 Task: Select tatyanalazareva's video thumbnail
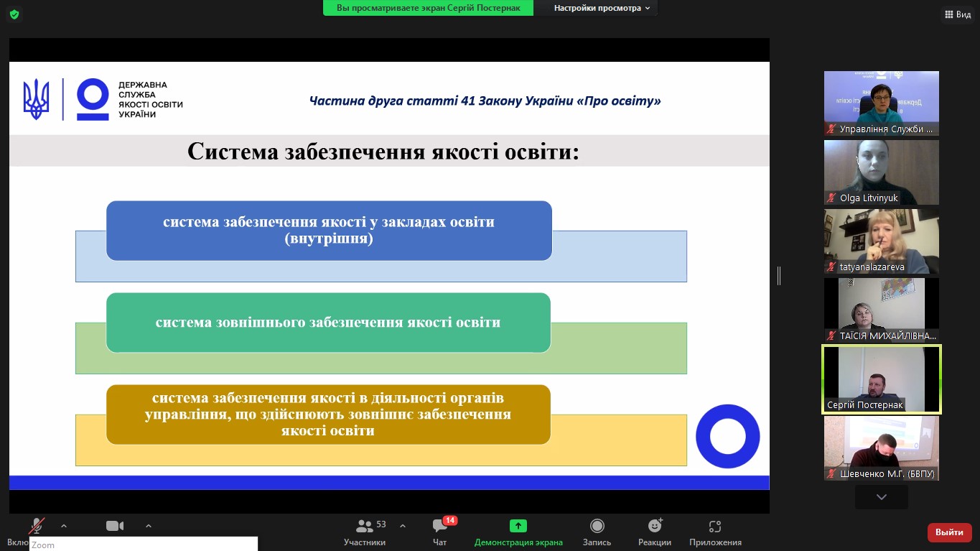point(881,241)
